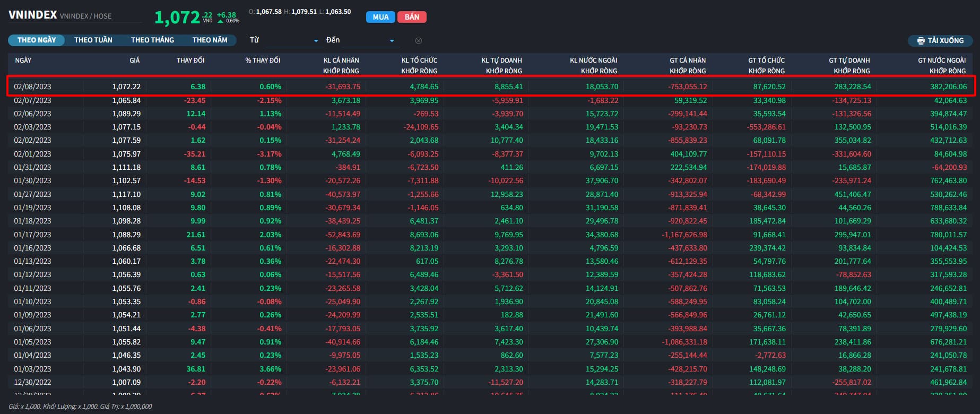Sort by the Ngày column header
980x414 pixels.
[23, 61]
